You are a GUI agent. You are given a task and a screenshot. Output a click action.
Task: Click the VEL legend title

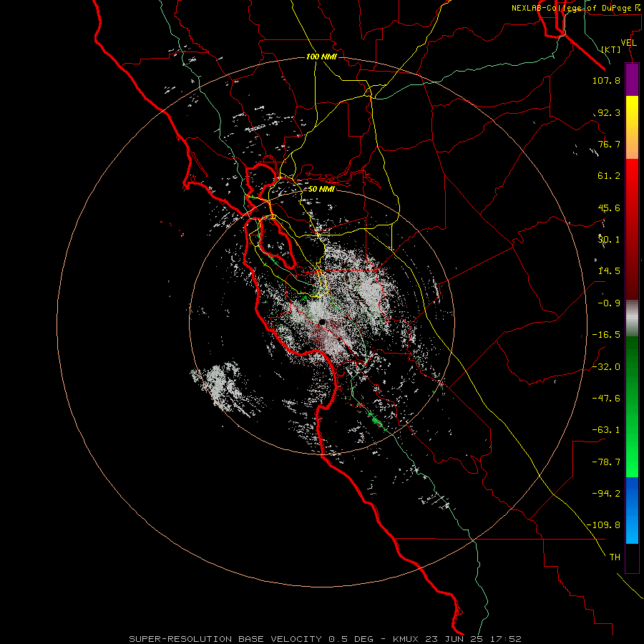coord(628,43)
